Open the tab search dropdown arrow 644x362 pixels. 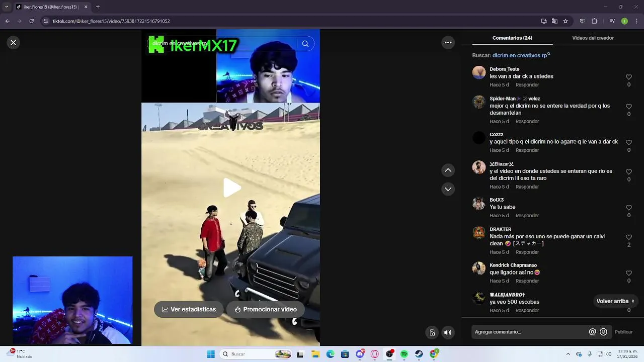coord(7,7)
